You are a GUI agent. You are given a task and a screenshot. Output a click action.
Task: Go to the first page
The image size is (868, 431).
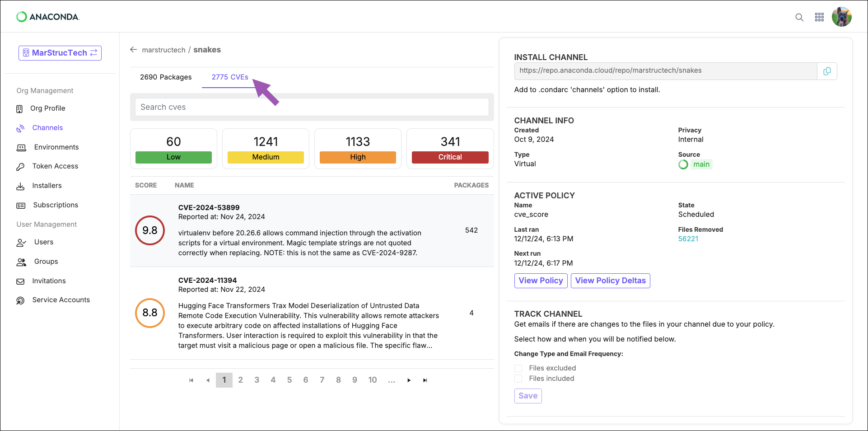[x=191, y=380]
